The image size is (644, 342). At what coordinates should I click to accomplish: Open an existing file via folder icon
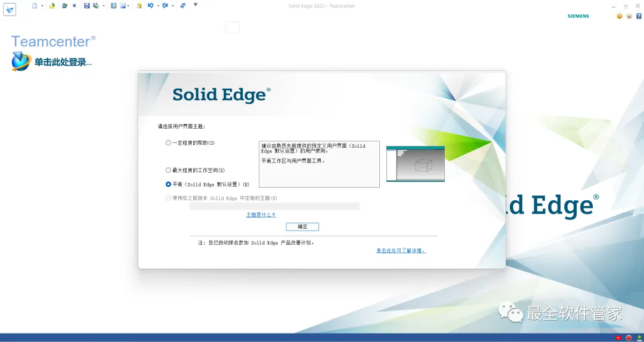(52, 6)
